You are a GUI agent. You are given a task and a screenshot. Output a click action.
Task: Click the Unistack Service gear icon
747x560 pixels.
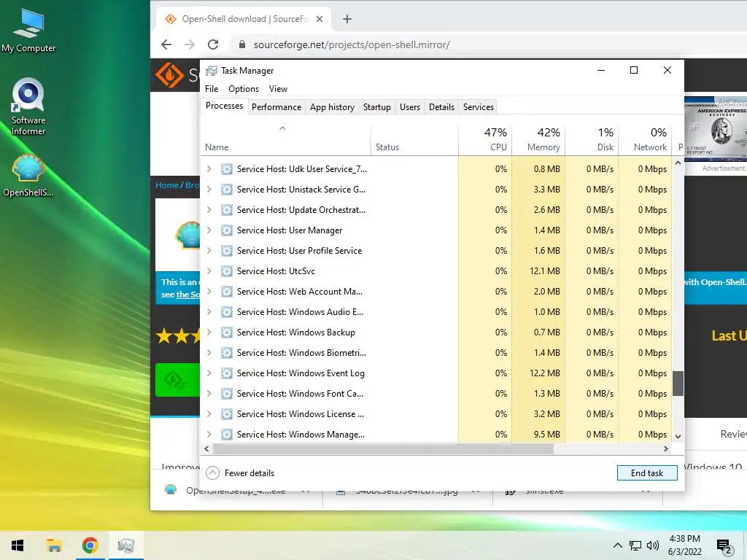click(x=227, y=190)
